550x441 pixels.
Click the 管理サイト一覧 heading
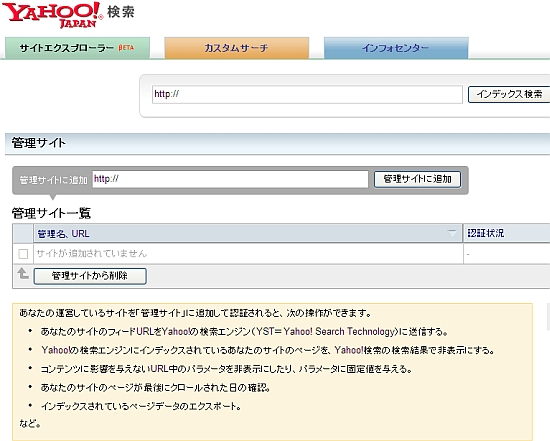[52, 213]
